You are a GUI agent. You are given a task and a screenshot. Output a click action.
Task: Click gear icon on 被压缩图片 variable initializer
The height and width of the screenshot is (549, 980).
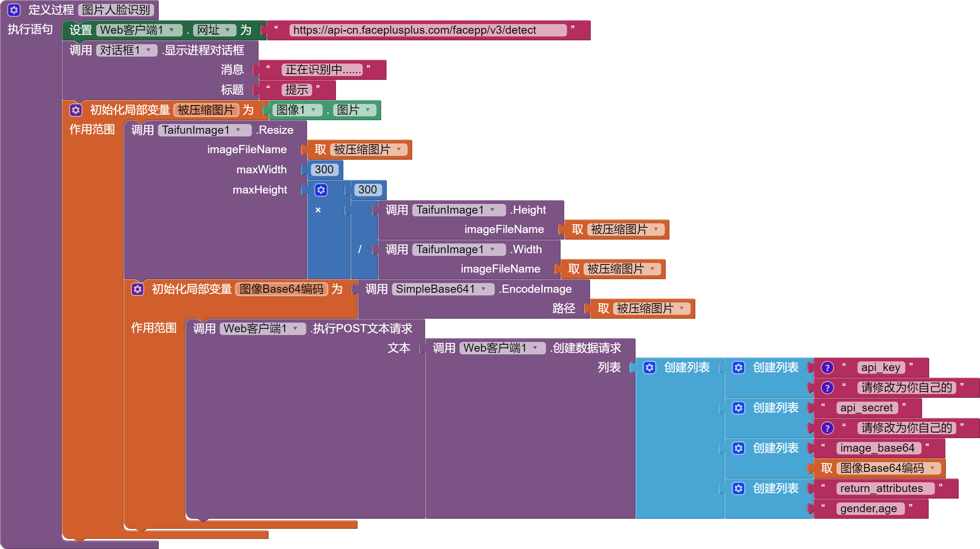[76, 110]
